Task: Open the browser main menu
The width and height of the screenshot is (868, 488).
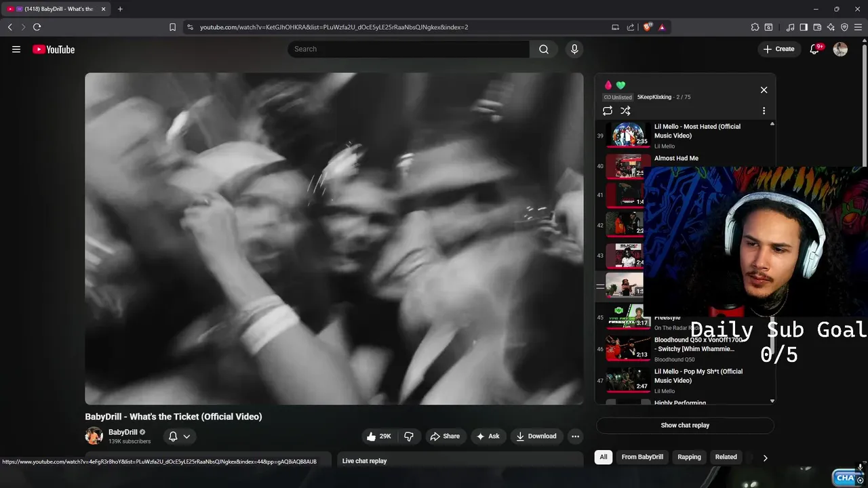Action: pyautogui.click(x=858, y=27)
